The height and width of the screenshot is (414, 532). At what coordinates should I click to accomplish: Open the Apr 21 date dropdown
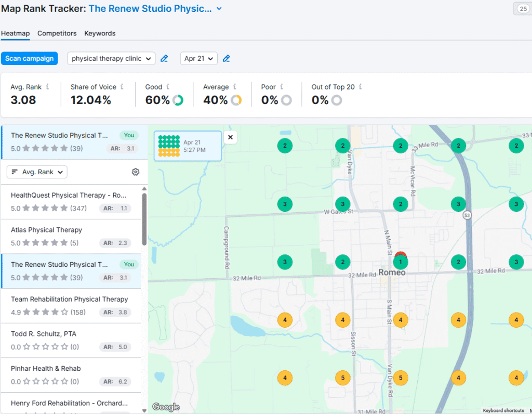(199, 58)
